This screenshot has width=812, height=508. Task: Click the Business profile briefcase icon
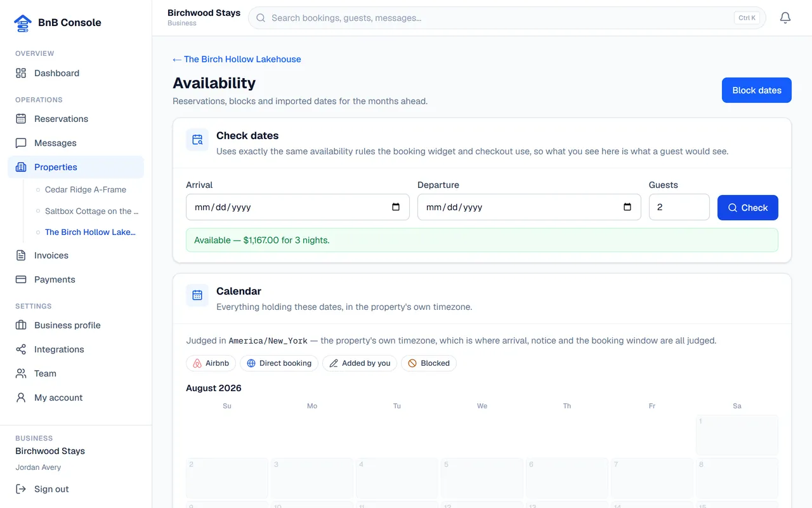[21, 325]
